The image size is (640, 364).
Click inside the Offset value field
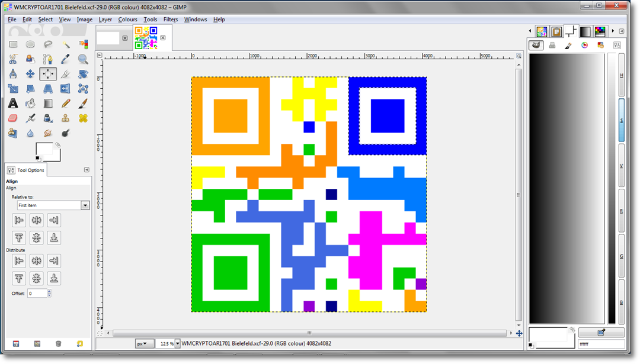pos(37,294)
